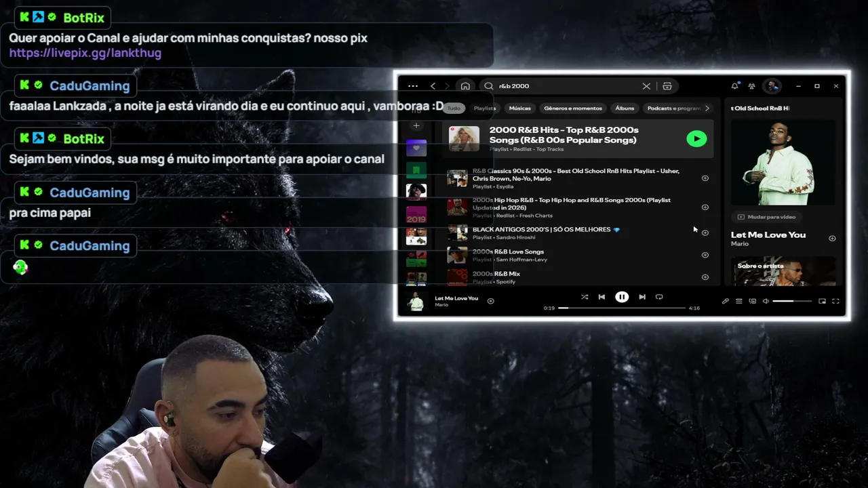
Task: Open 2000s Hip Hop R&B playlist
Action: coord(572,203)
